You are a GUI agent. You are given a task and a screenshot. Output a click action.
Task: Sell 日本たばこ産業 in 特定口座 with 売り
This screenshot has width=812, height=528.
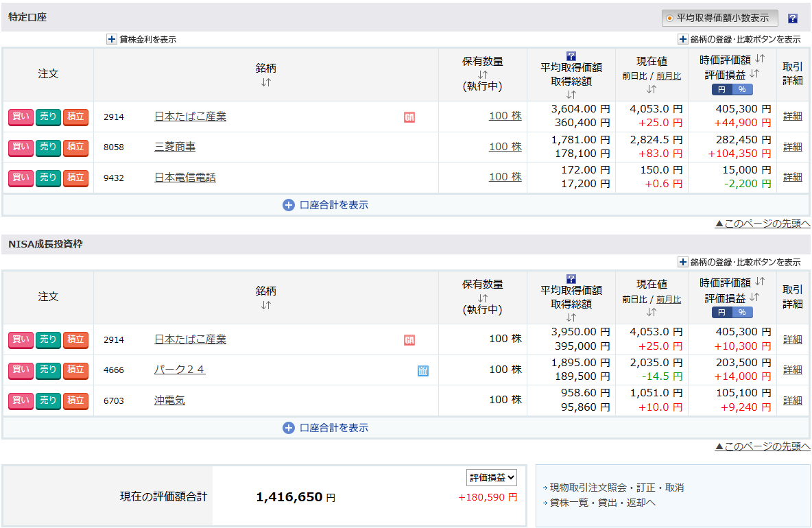48,117
